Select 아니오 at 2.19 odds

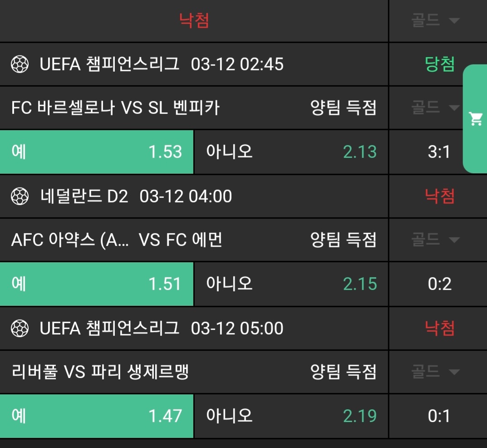click(291, 416)
